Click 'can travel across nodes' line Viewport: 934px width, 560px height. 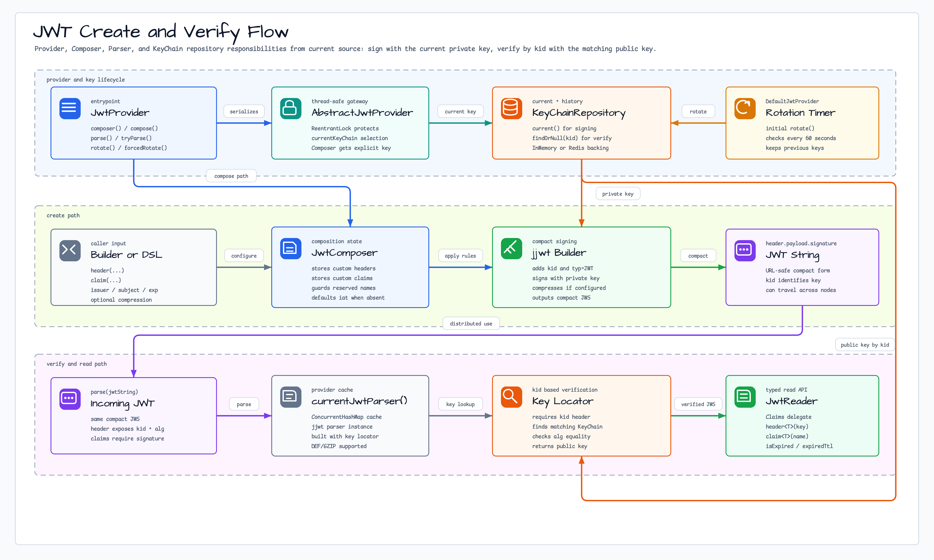point(800,290)
